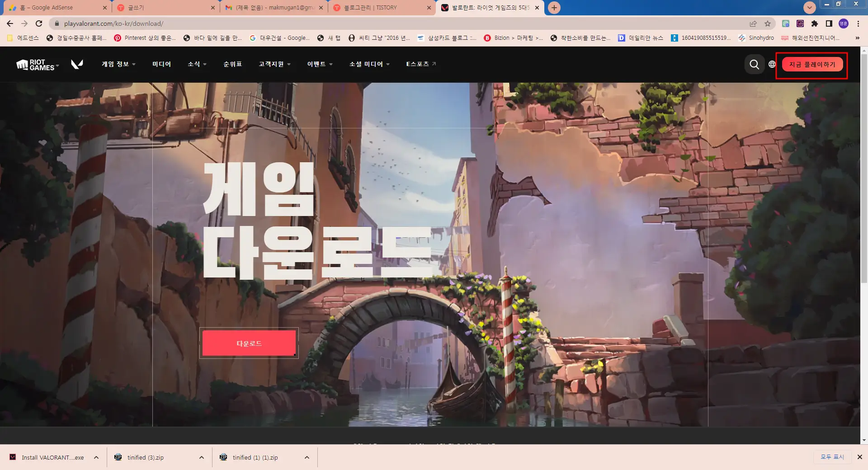This screenshot has height=470, width=868.
Task: Open the Chrome three-dot menu
Action: pos(858,23)
